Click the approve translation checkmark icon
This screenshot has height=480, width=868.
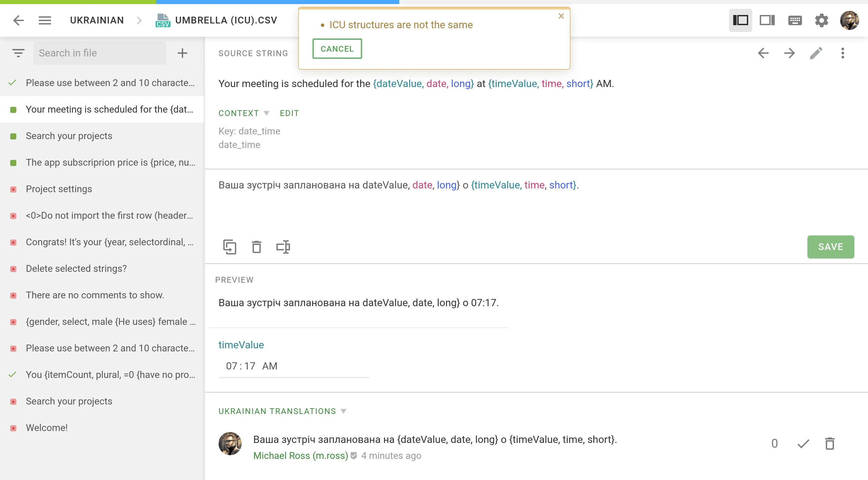[803, 443]
